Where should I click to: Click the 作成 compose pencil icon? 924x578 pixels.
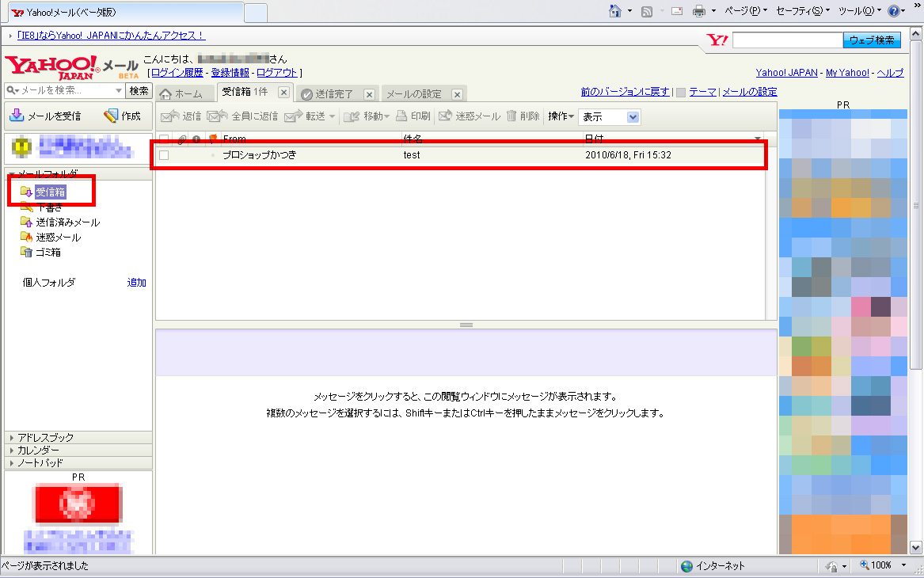(x=111, y=116)
